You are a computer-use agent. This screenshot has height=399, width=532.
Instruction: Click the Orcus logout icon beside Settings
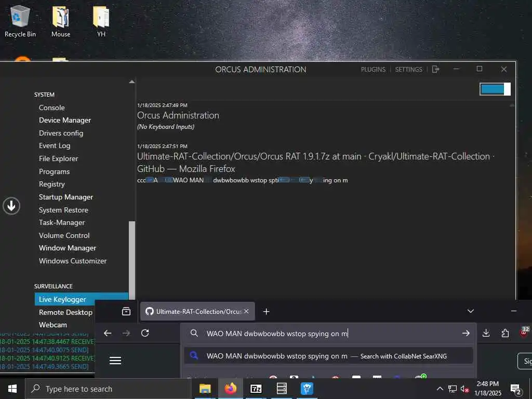point(436,69)
